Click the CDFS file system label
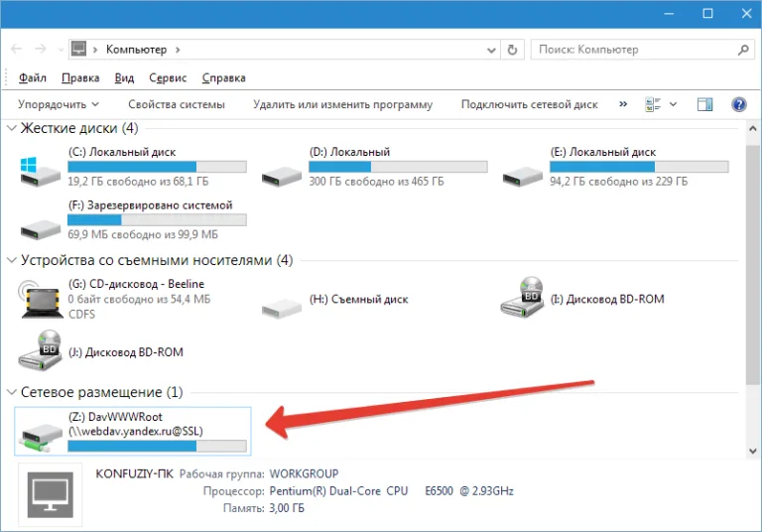Viewport: 762px width, 532px height. 81,315
